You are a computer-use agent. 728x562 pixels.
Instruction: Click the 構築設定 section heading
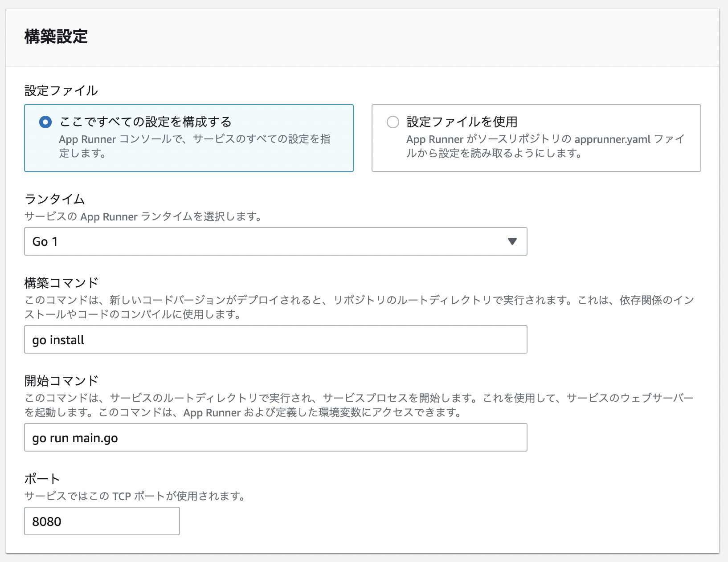(56, 37)
